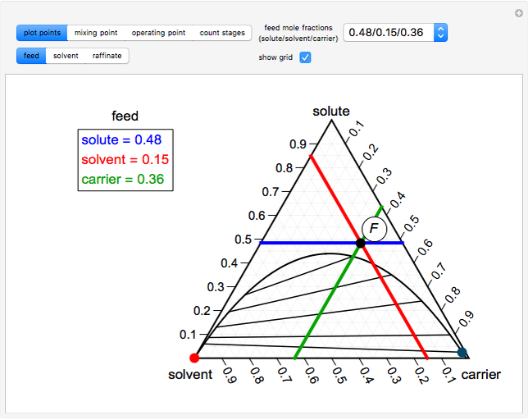The height and width of the screenshot is (420, 528).
Task: Select the plot points tab
Action: 41,33
